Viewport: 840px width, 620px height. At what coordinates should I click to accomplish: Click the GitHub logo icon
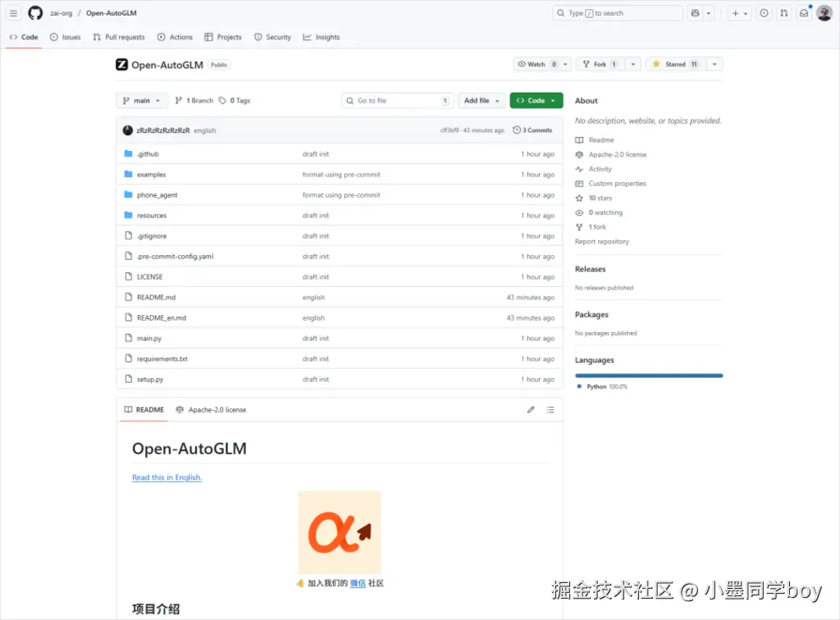tap(35, 13)
